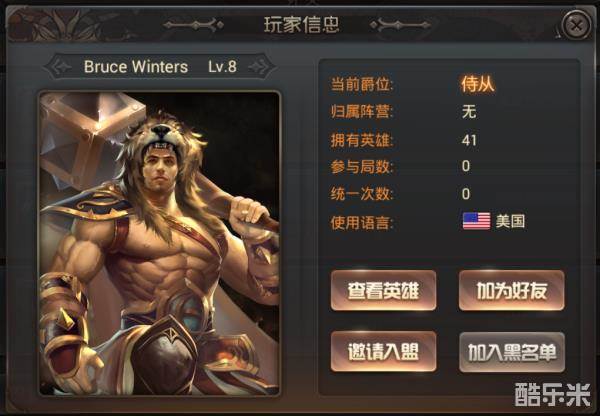Click the 归属阵营 label
This screenshot has width=600, height=416.
tap(362, 112)
